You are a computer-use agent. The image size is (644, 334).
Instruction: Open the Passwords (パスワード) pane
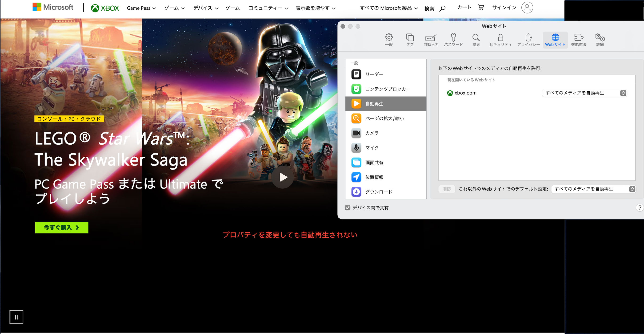pos(453,40)
